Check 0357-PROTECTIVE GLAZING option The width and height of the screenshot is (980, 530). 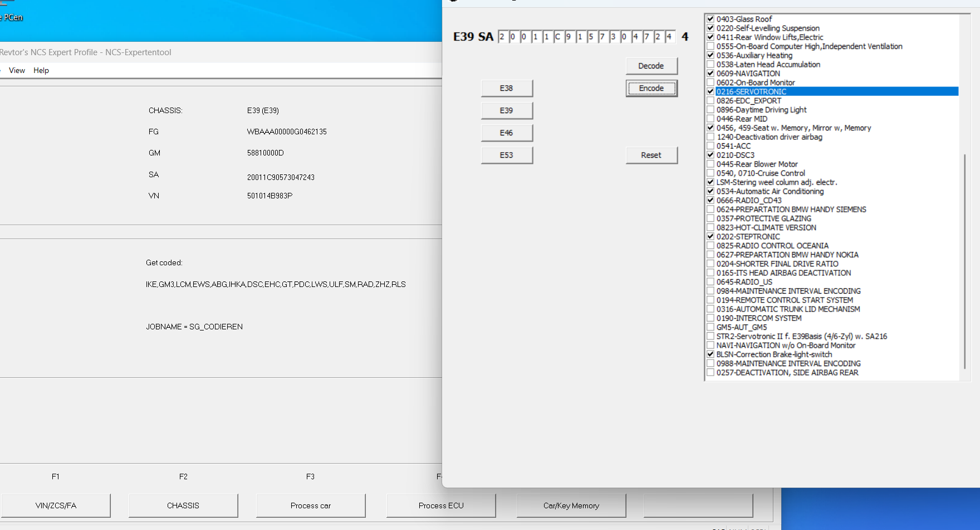click(x=710, y=218)
